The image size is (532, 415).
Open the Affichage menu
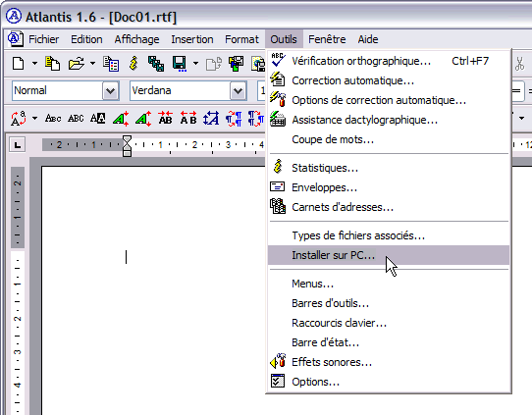tap(136, 39)
